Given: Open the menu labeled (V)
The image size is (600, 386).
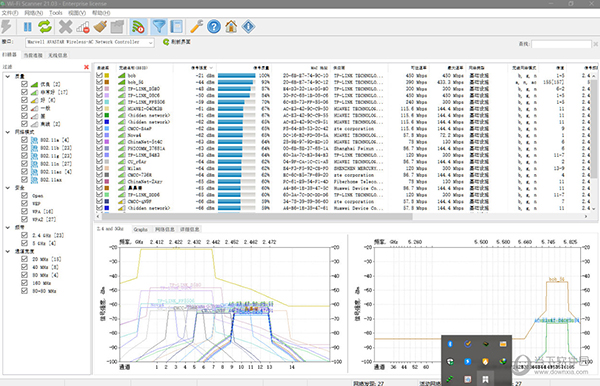Looking at the screenshot, I should 77,13.
